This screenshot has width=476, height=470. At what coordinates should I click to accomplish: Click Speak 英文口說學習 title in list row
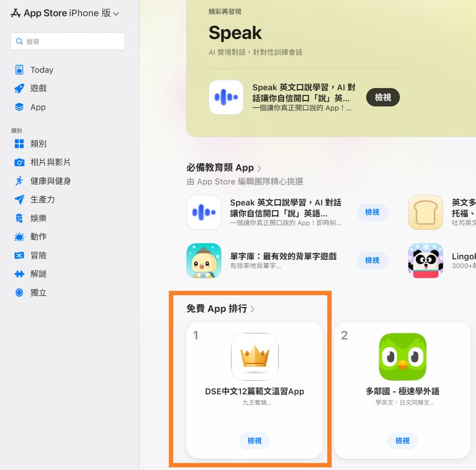coord(286,208)
